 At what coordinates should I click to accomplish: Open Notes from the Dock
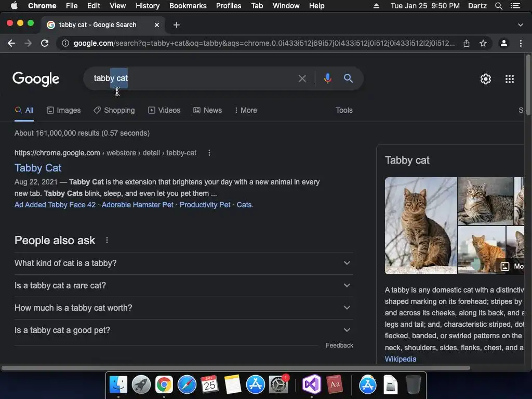[232, 384]
